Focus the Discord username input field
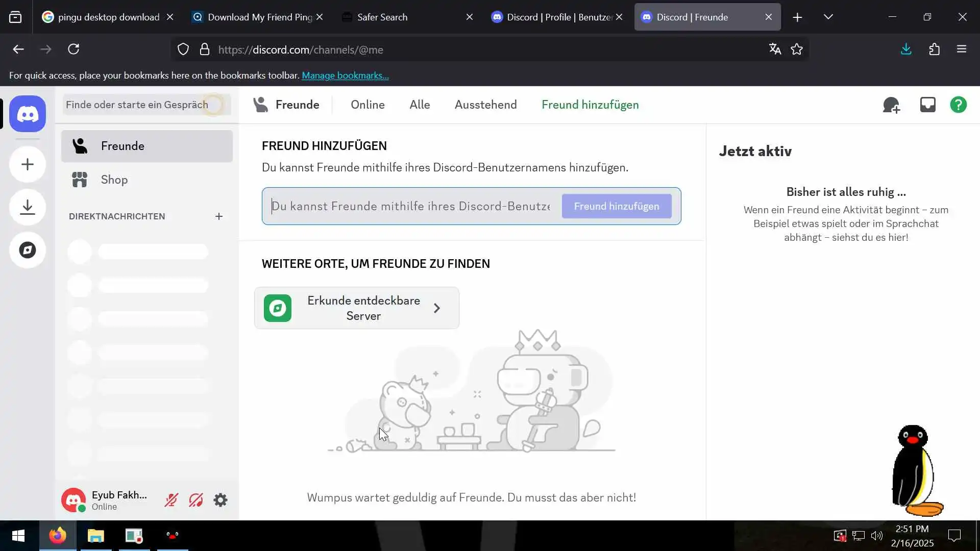 (x=411, y=206)
